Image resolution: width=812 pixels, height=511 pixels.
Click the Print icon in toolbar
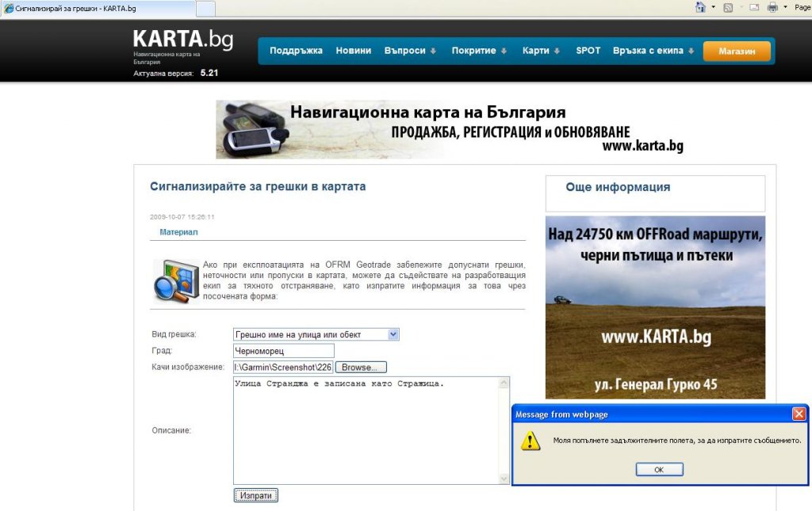[772, 7]
